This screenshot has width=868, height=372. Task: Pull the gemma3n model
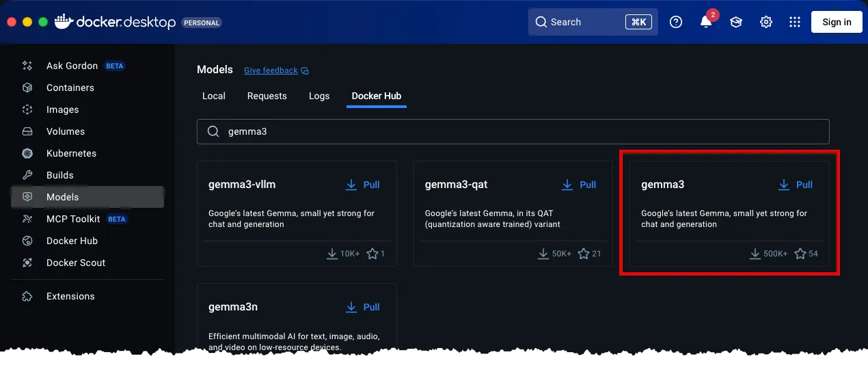coord(363,307)
